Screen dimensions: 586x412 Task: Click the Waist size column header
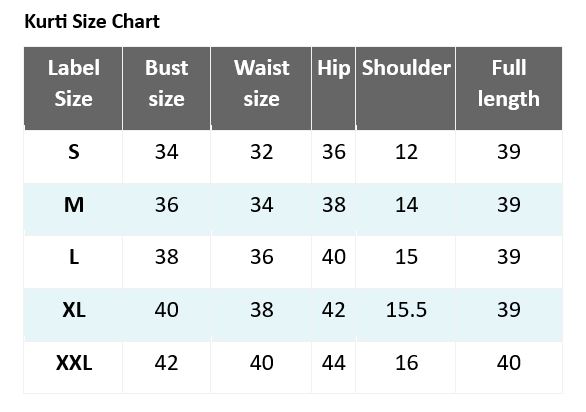[x=261, y=88]
